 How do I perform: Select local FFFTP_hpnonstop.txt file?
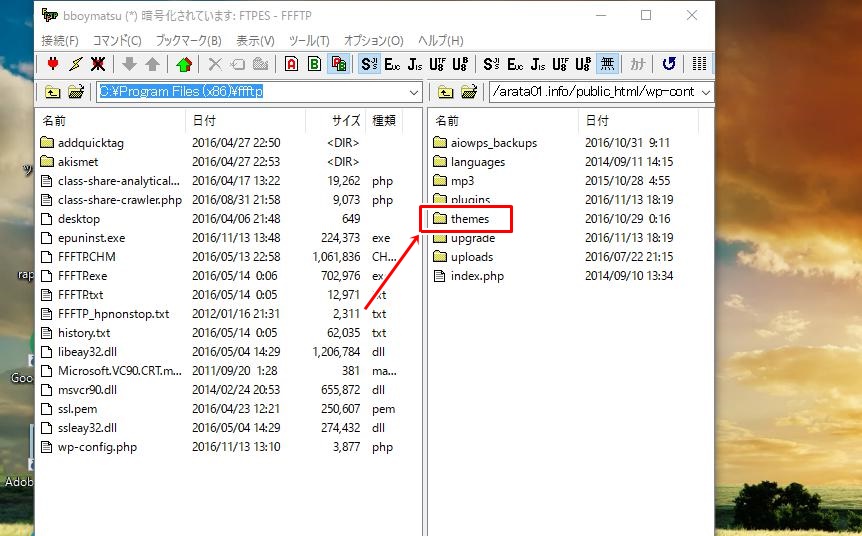105,314
